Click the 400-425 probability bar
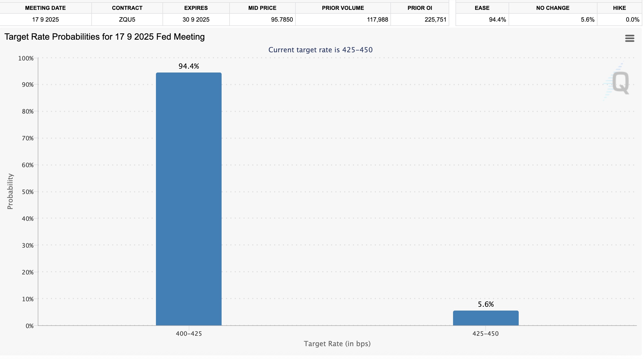Viewport: 644px width, 359px height. click(188, 199)
